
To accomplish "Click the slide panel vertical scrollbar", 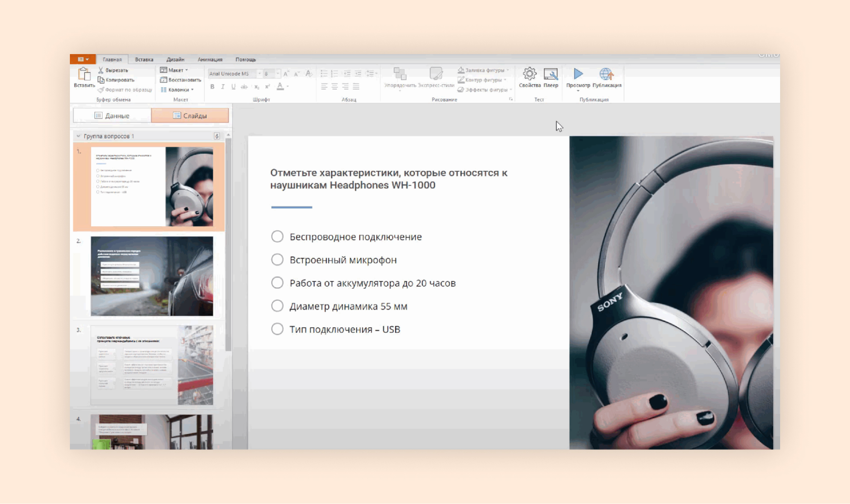I will coord(228,244).
